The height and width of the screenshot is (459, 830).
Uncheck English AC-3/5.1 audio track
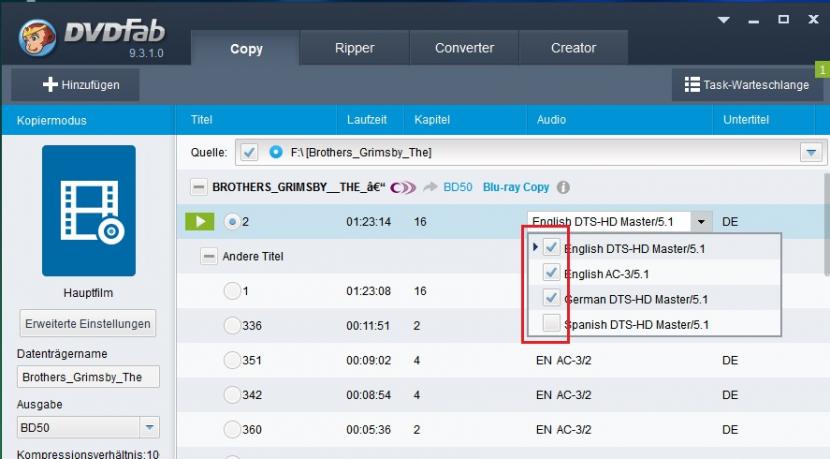click(x=551, y=273)
